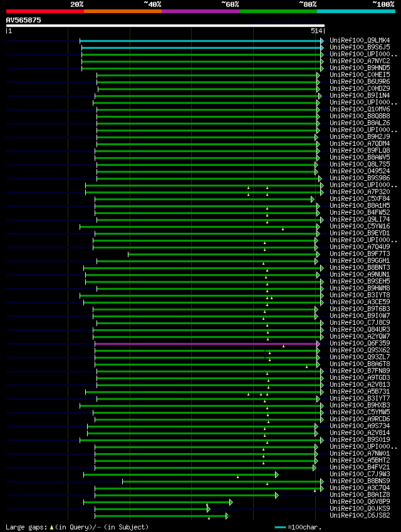401x532 pixels.
Task: Click the UniRef100_B9HWM8 label
Action: point(360,288)
